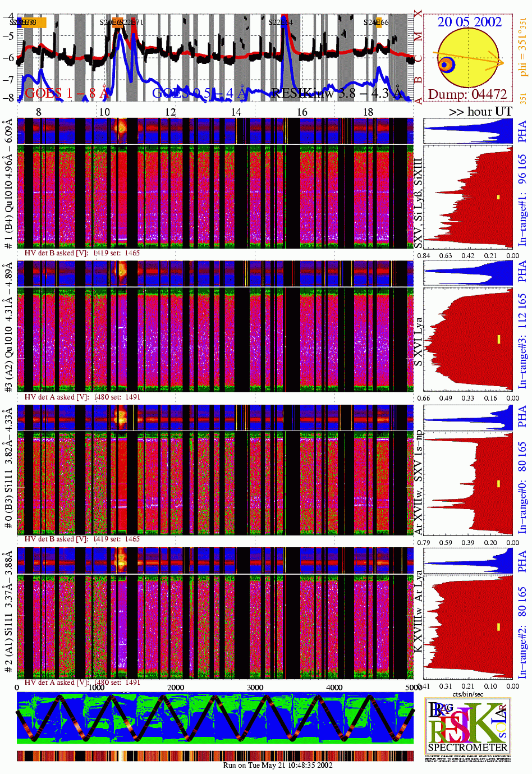
Task: Click yellow marker in In-range#3 spectrum
Action: click(498, 339)
